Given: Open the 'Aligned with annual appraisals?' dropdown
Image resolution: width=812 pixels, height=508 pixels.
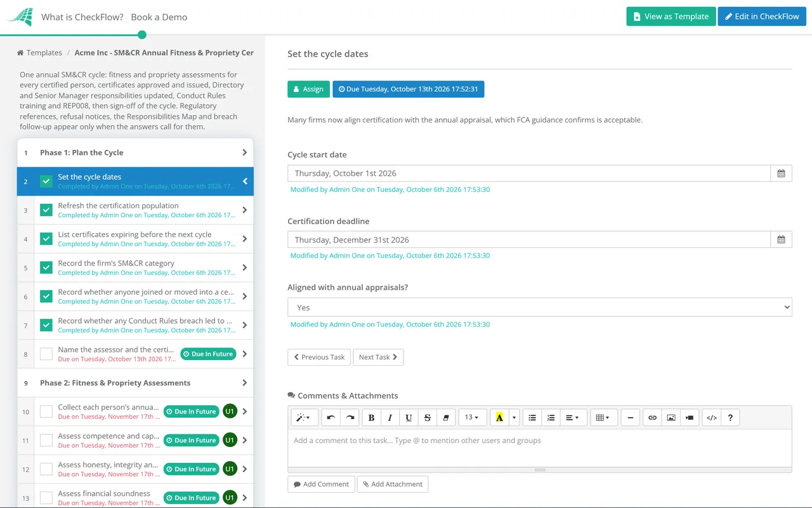Looking at the screenshot, I should [x=540, y=307].
